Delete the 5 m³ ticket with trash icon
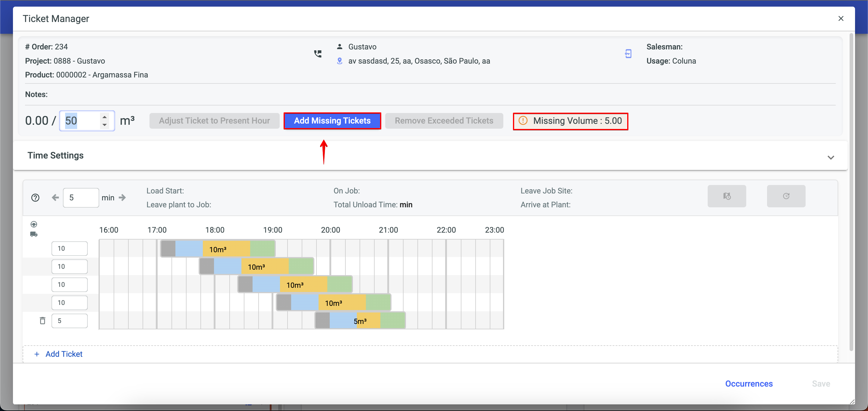 (x=42, y=321)
